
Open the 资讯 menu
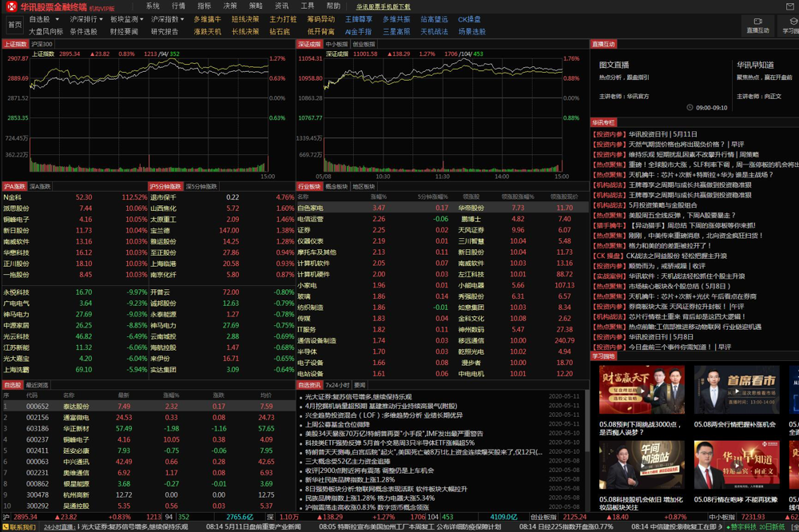(281, 6)
